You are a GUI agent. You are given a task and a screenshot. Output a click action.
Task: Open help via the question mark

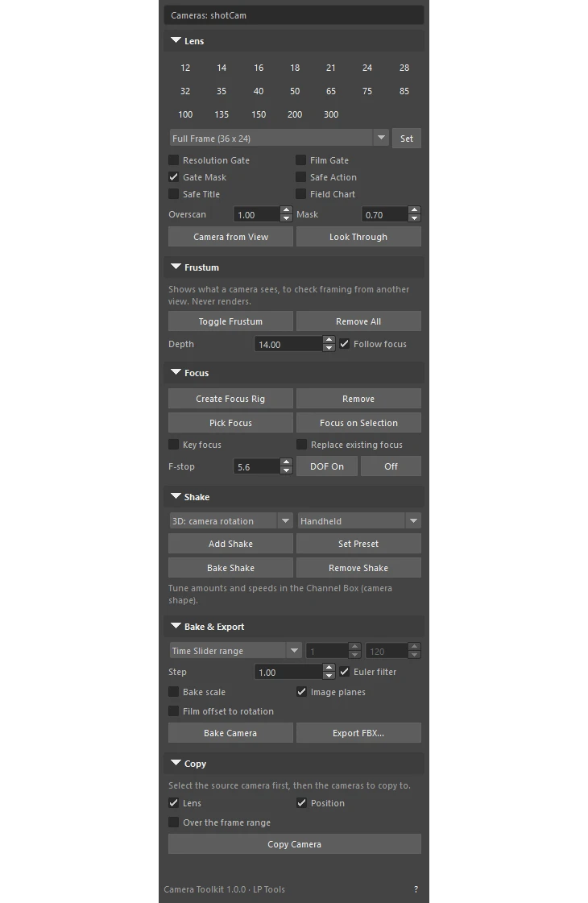click(416, 889)
